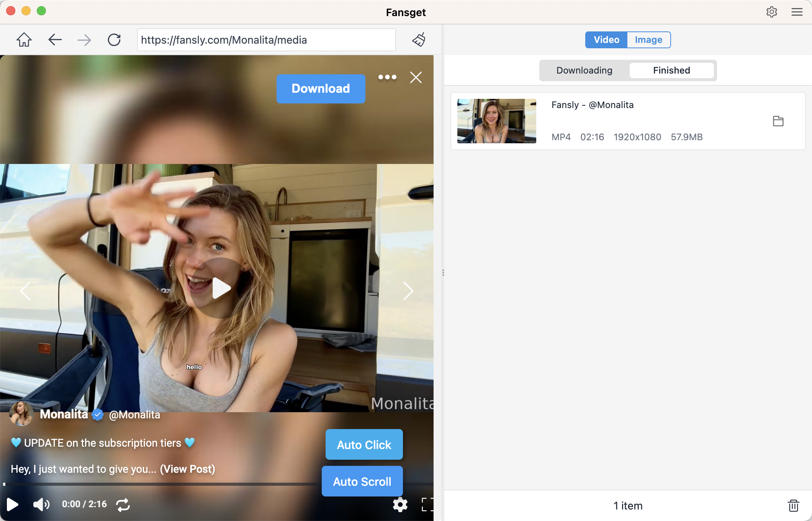Reload the page with refresh icon

pyautogui.click(x=114, y=40)
